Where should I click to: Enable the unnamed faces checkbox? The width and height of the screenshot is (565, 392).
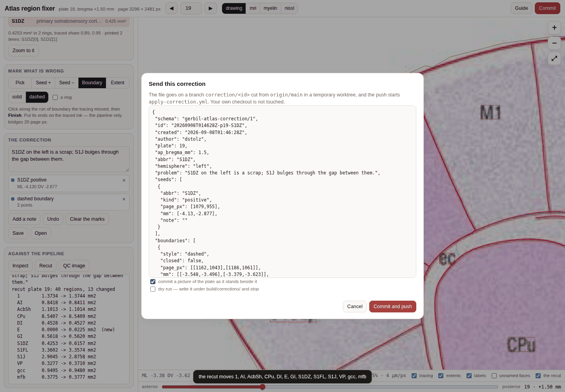click(494, 376)
